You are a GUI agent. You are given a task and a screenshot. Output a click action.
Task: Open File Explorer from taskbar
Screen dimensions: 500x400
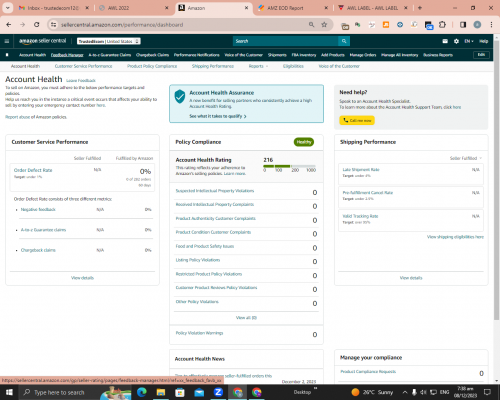[x=161, y=392]
